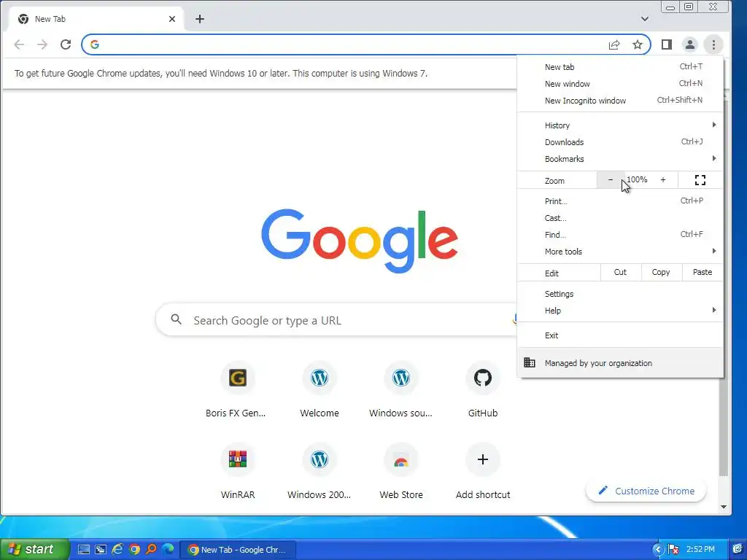This screenshot has height=560, width=747.
Task: Click the Add shortcut plus tile
Action: [x=483, y=472]
